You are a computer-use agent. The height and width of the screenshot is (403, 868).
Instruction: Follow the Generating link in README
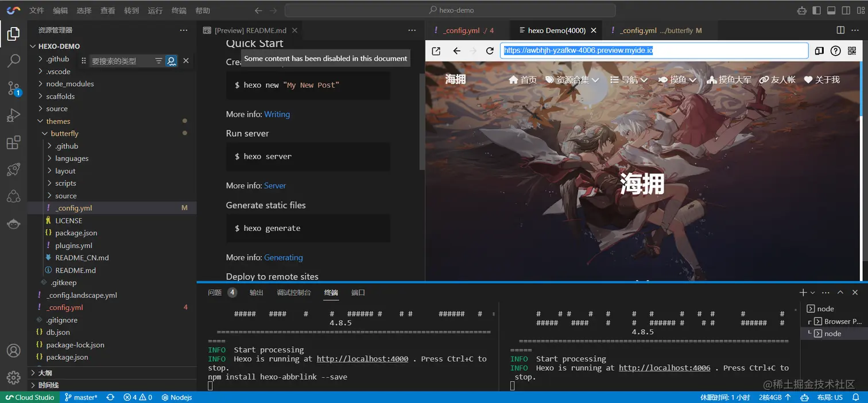click(284, 257)
